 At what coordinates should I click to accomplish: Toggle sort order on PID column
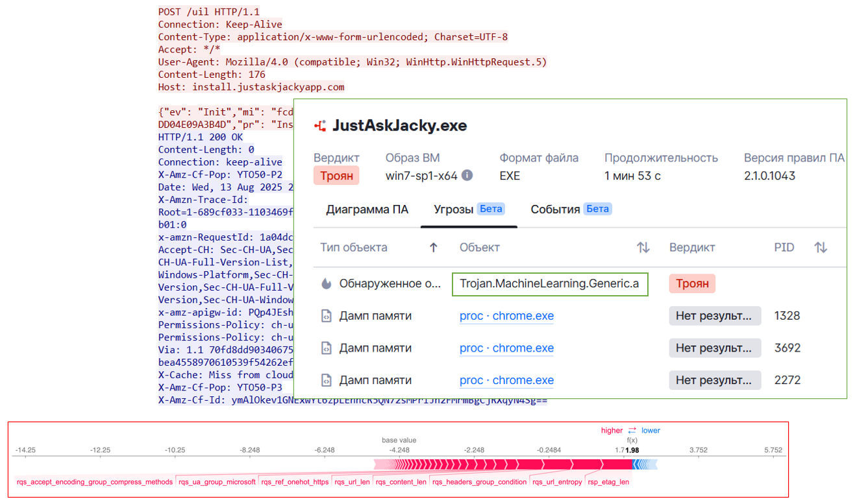[821, 247]
